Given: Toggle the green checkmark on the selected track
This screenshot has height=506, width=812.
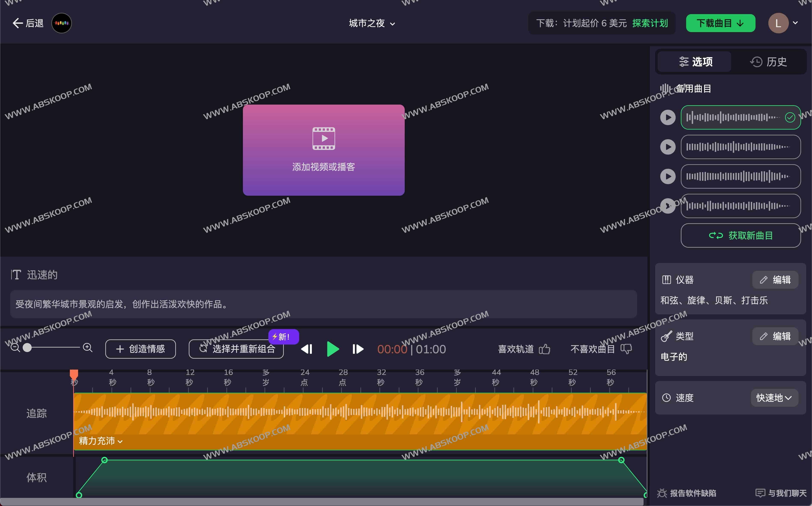Looking at the screenshot, I should click(791, 117).
